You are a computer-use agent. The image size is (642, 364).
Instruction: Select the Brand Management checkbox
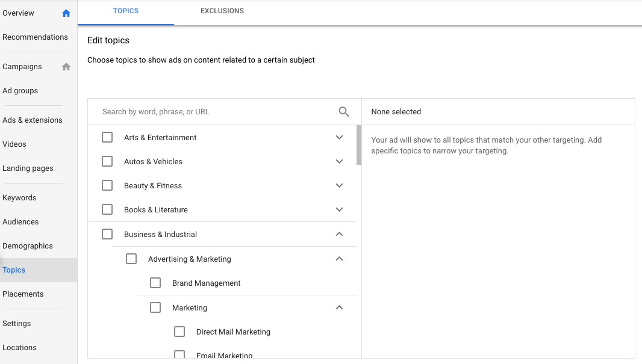[x=155, y=283]
